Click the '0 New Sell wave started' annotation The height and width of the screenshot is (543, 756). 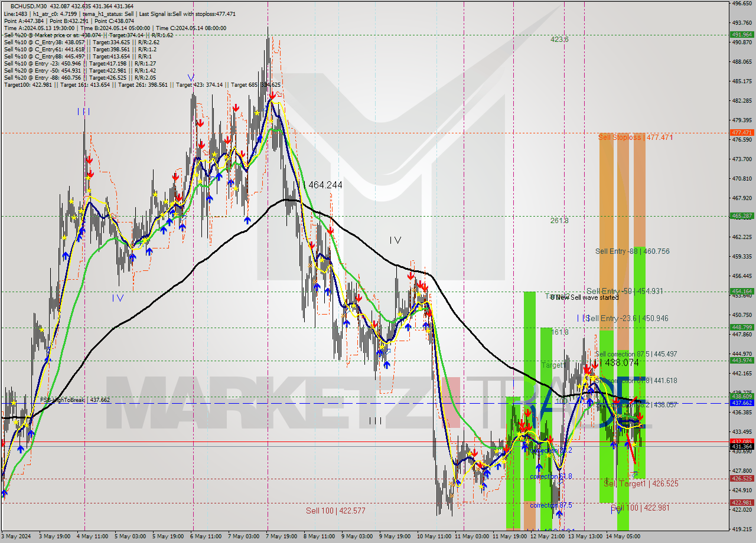click(x=584, y=297)
